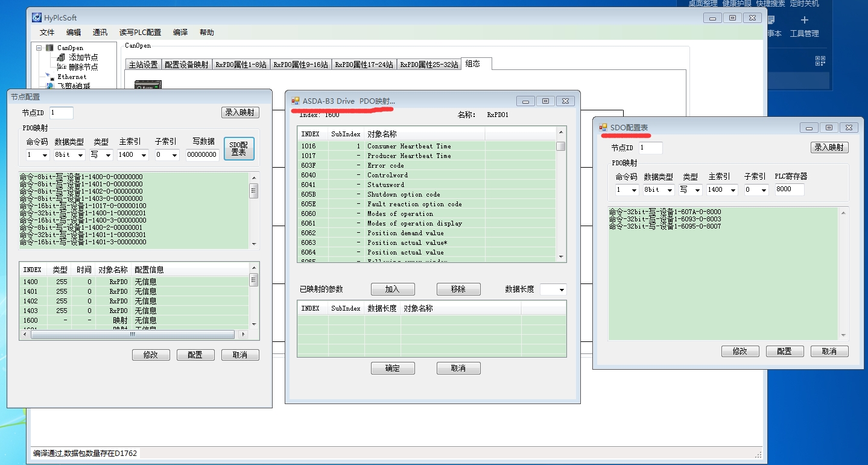Image resolution: width=868 pixels, height=465 pixels.
Task: Open 类型 dropdown in SDO配置表 window
Action: (697, 190)
